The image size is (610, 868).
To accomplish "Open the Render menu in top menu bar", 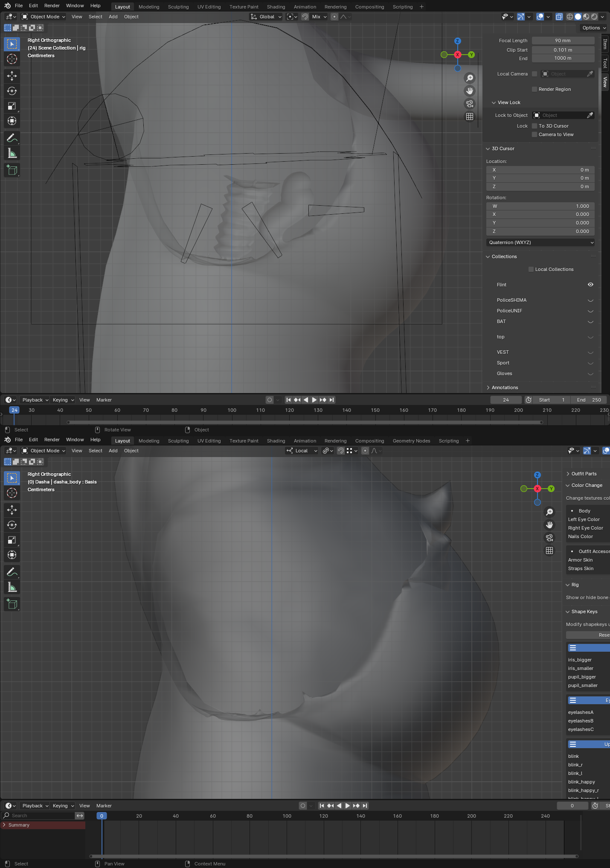I will 52,6.
